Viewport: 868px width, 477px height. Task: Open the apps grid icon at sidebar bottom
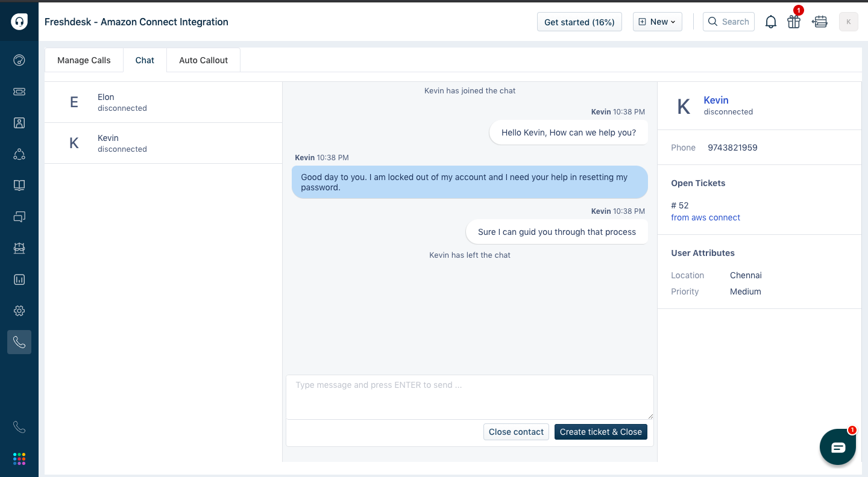[19, 458]
